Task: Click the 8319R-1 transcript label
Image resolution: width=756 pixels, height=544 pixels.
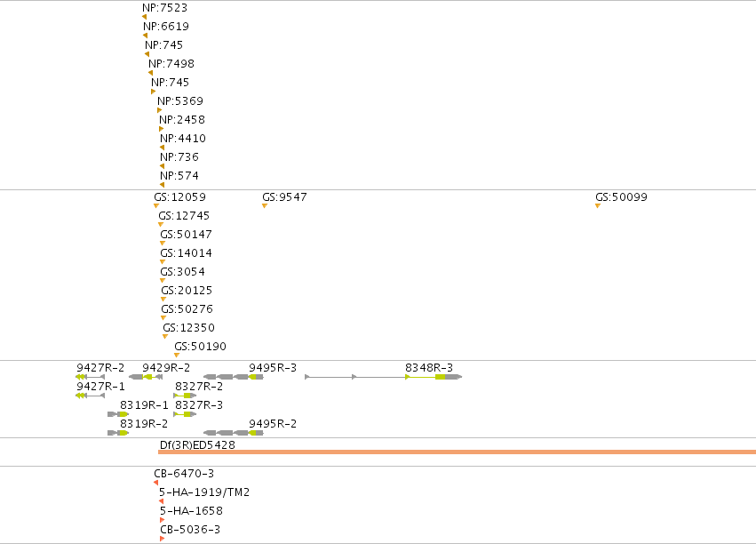Action: [x=144, y=405]
